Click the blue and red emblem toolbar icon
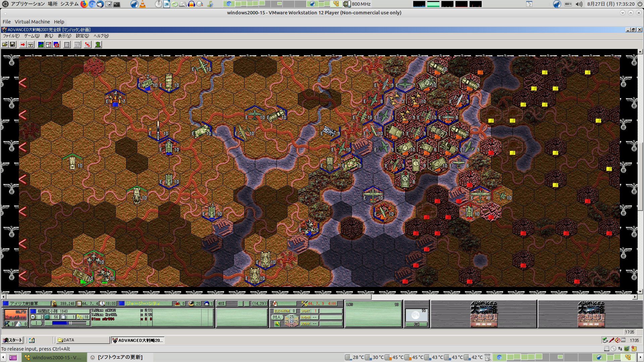 click(x=56, y=45)
